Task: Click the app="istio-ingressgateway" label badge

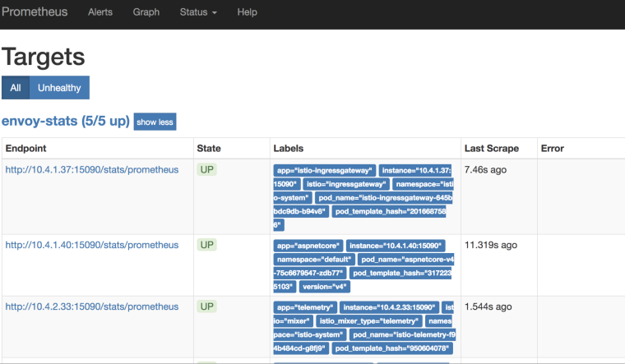Action: (325, 170)
